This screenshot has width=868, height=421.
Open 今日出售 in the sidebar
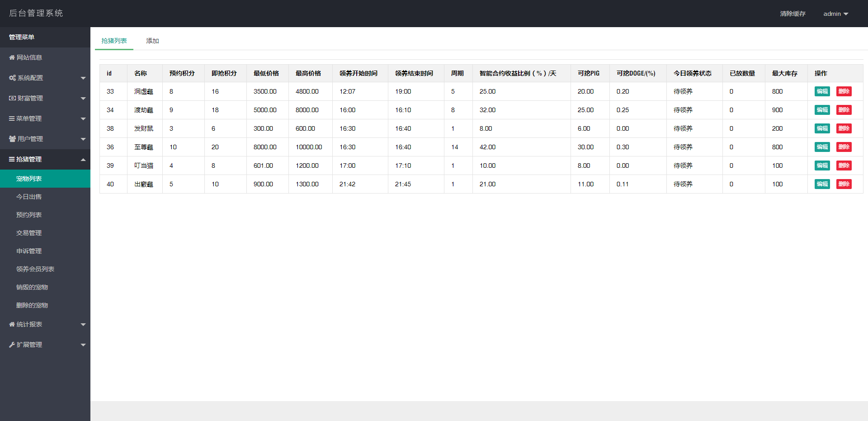(29, 197)
